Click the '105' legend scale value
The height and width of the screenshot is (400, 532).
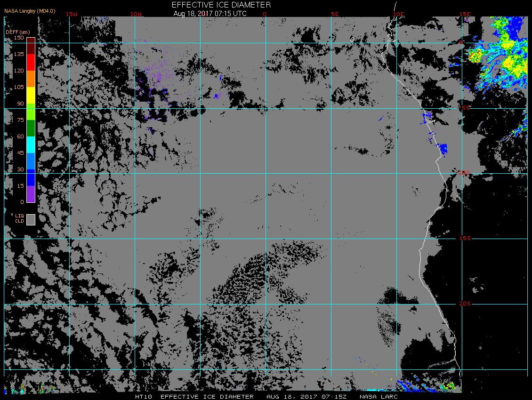click(x=19, y=87)
